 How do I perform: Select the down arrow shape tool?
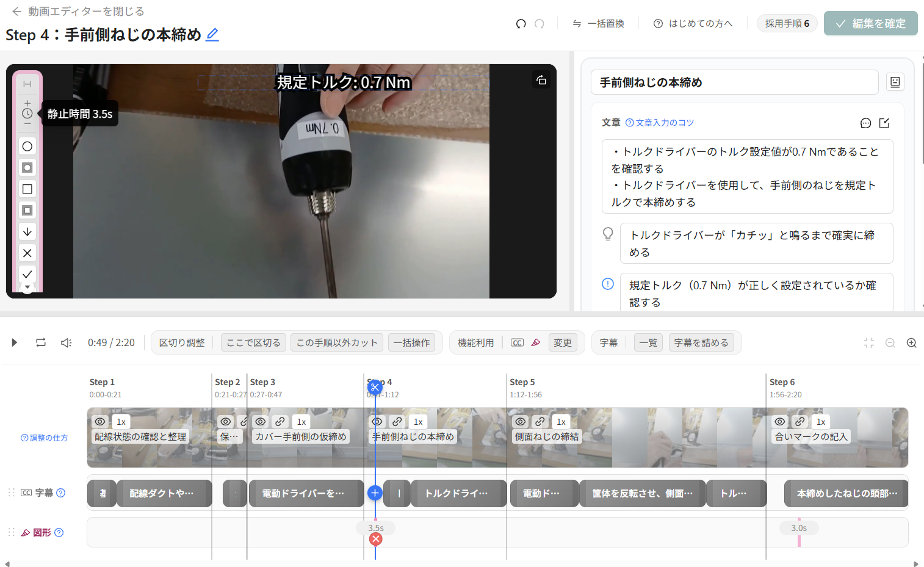(27, 232)
